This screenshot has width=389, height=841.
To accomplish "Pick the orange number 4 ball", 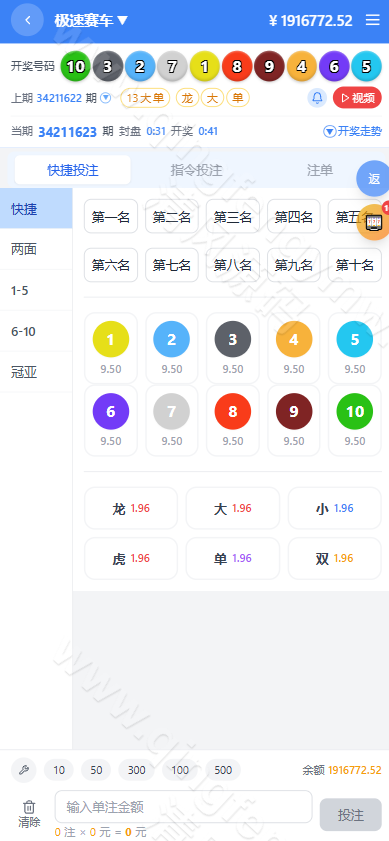I will pos(293,340).
